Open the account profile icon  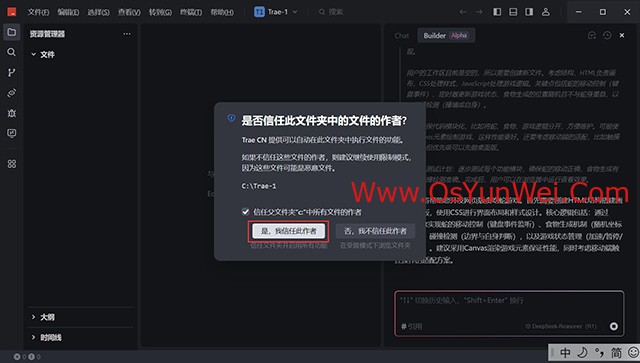coord(546,12)
